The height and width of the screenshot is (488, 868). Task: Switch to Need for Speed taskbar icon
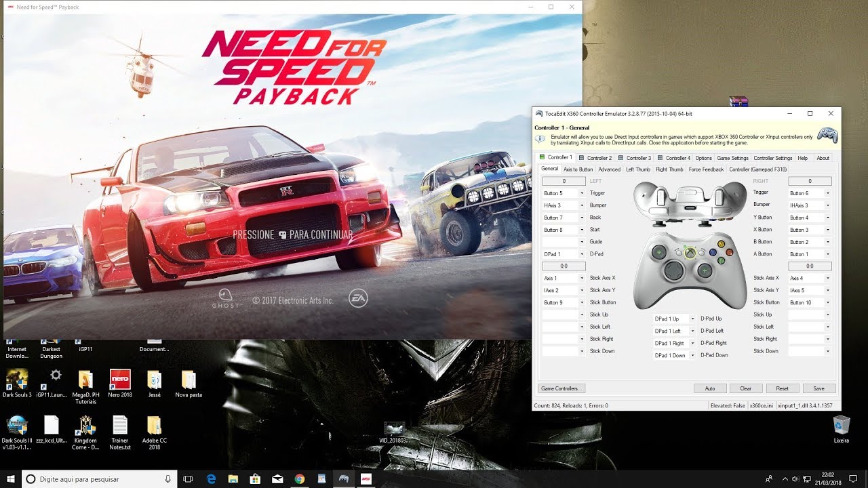coord(366,479)
